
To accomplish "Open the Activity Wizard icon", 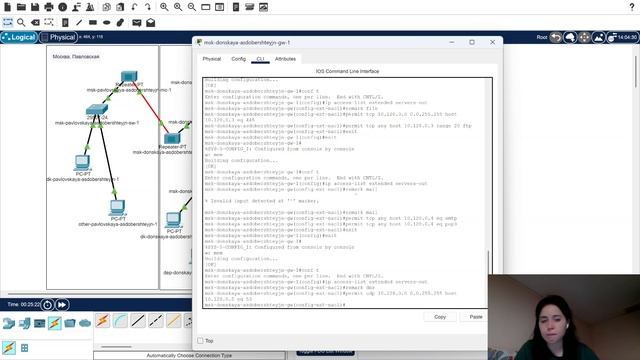I will pyautogui.click(x=76, y=7).
